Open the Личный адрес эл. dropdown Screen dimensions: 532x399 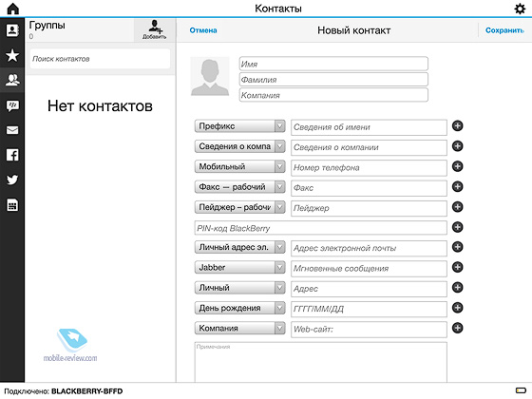click(x=239, y=247)
